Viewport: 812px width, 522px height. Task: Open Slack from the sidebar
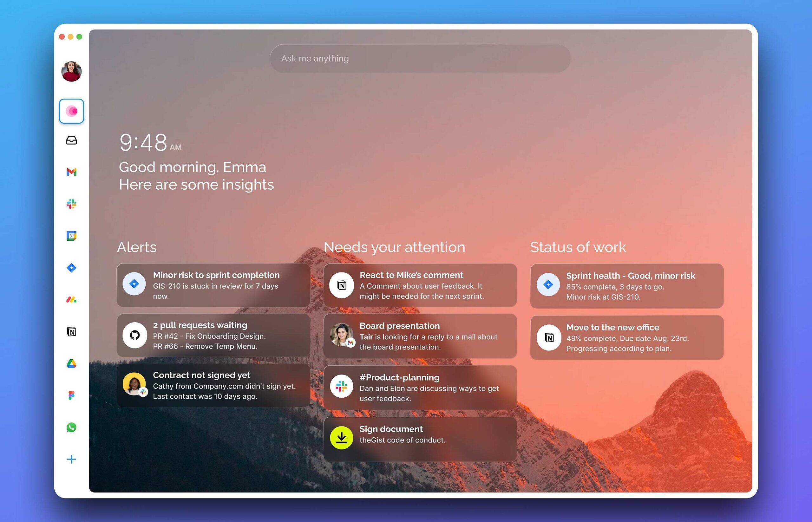tap(71, 204)
